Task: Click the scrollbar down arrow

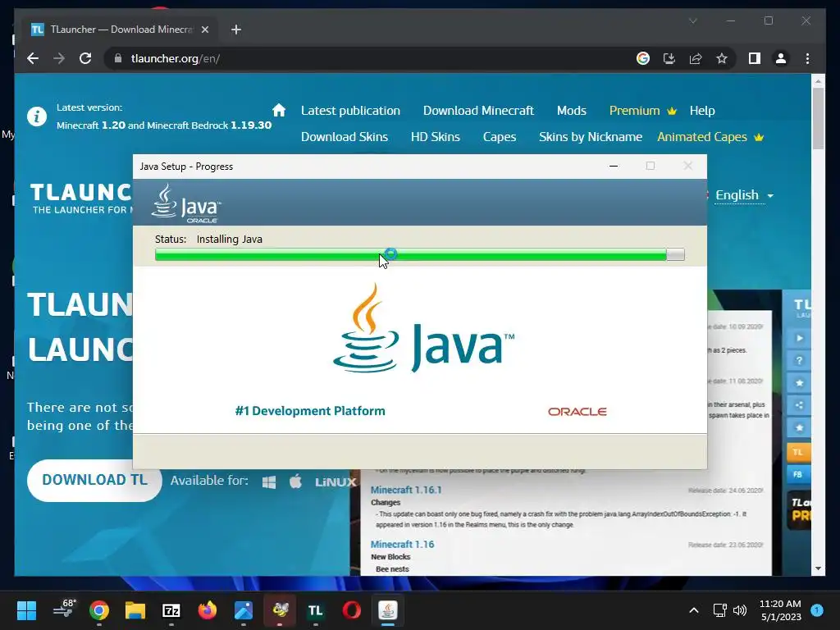Action: point(818,568)
